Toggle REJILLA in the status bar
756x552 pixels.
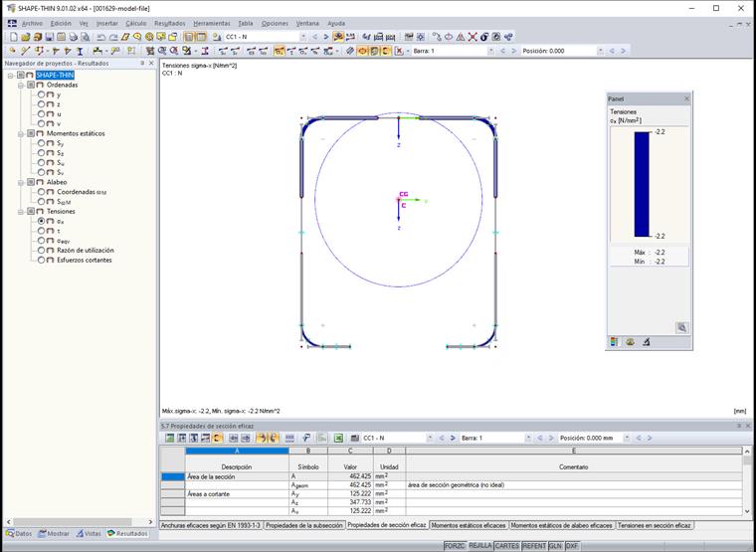tap(480, 546)
